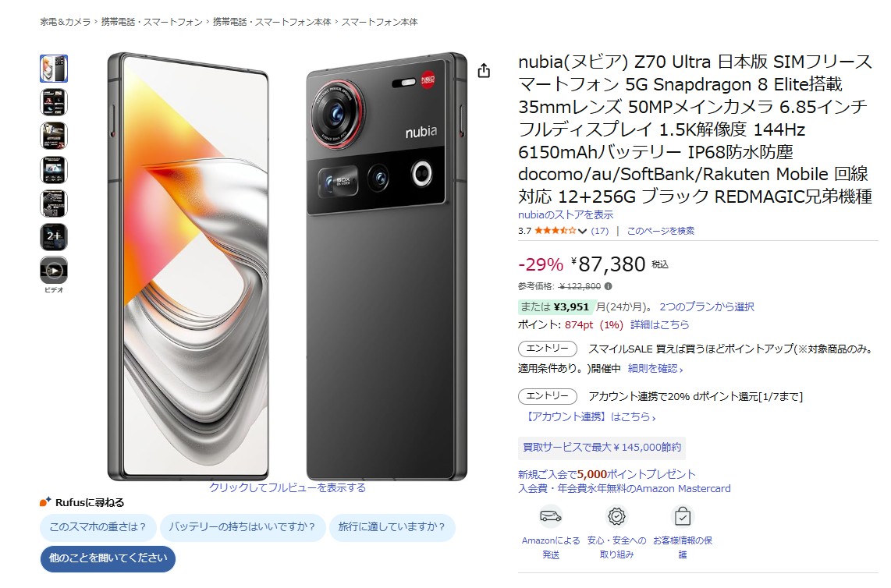The image size is (891, 588).
Task: Click the reference price info icon
Action: pos(608,286)
